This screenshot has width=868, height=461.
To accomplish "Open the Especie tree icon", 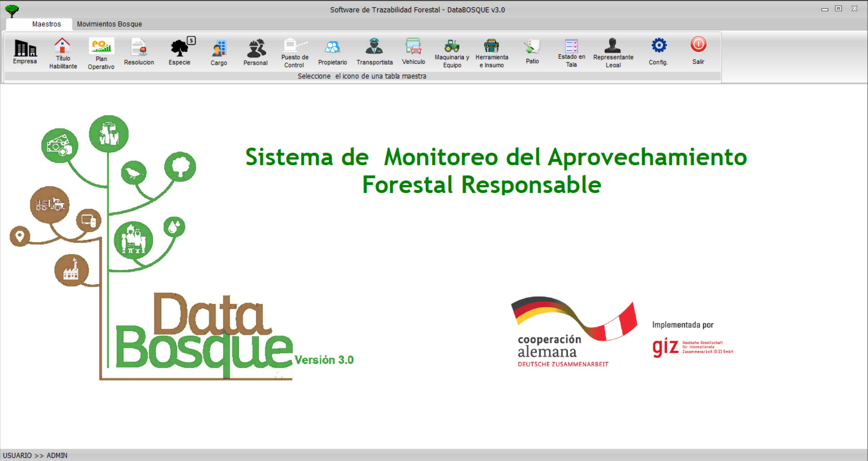I will pyautogui.click(x=179, y=48).
